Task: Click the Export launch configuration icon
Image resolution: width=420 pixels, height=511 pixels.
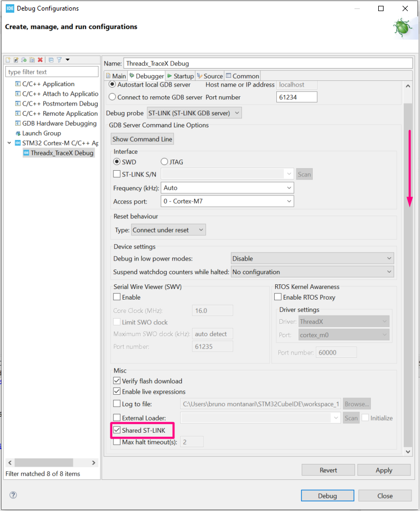Action: (24, 60)
